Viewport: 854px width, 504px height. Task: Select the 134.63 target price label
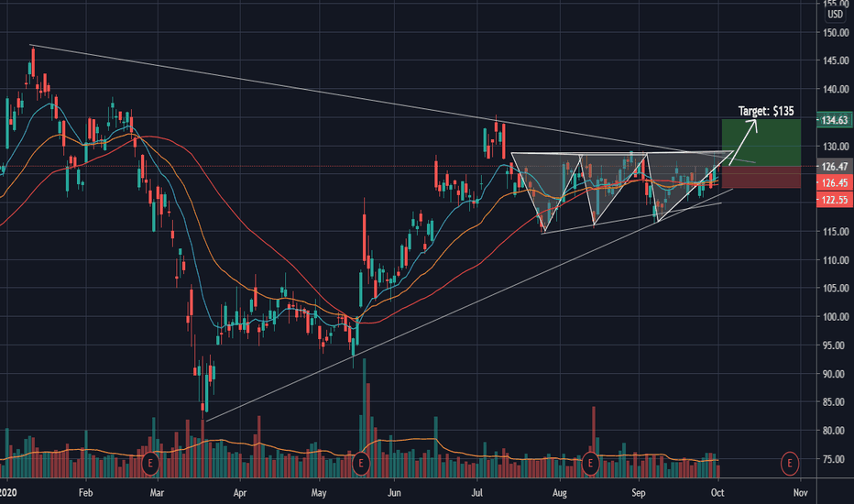coord(836,120)
